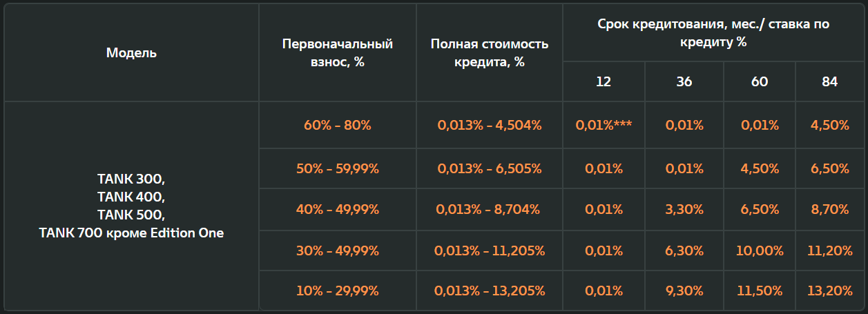Click the "13,20%" rate cell
The image size is (868, 314).
point(830,291)
